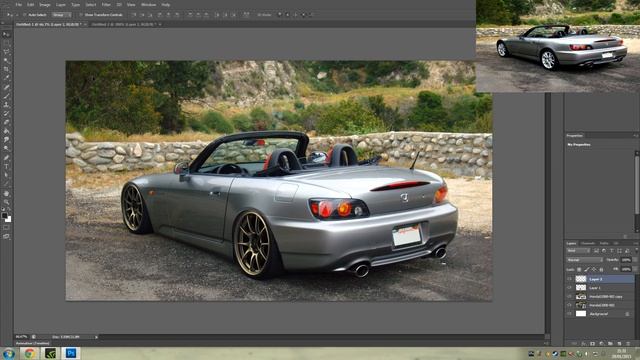
Task: Select the History Brush tool
Action: click(6, 113)
